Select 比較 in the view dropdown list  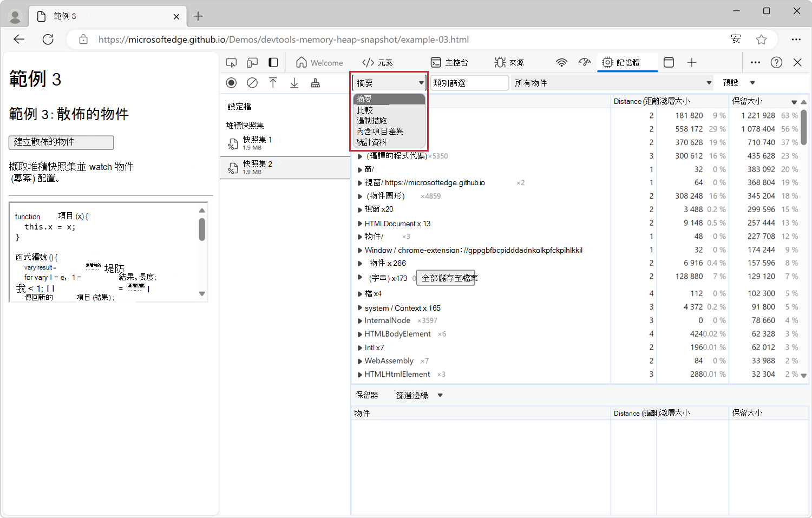pyautogui.click(x=389, y=110)
